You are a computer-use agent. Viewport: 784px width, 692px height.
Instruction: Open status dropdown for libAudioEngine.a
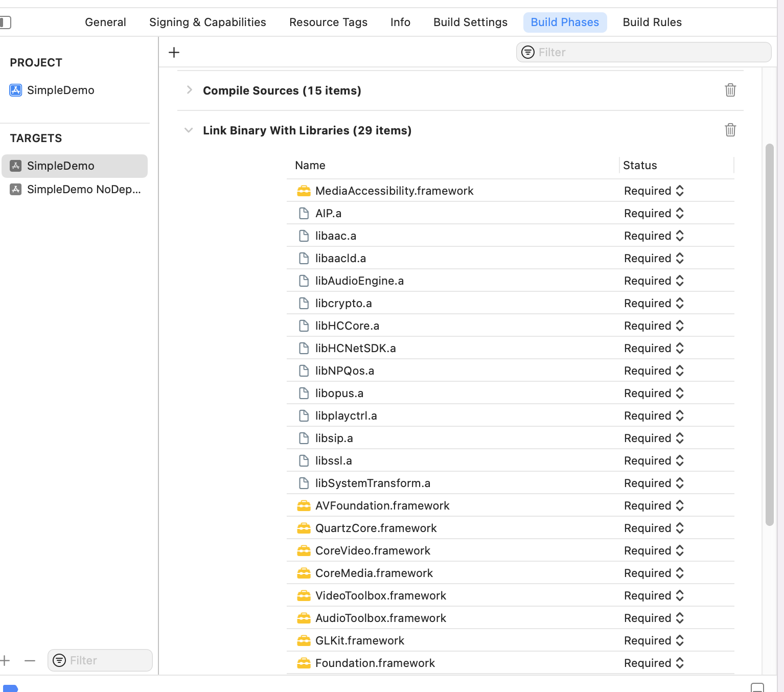coord(654,281)
